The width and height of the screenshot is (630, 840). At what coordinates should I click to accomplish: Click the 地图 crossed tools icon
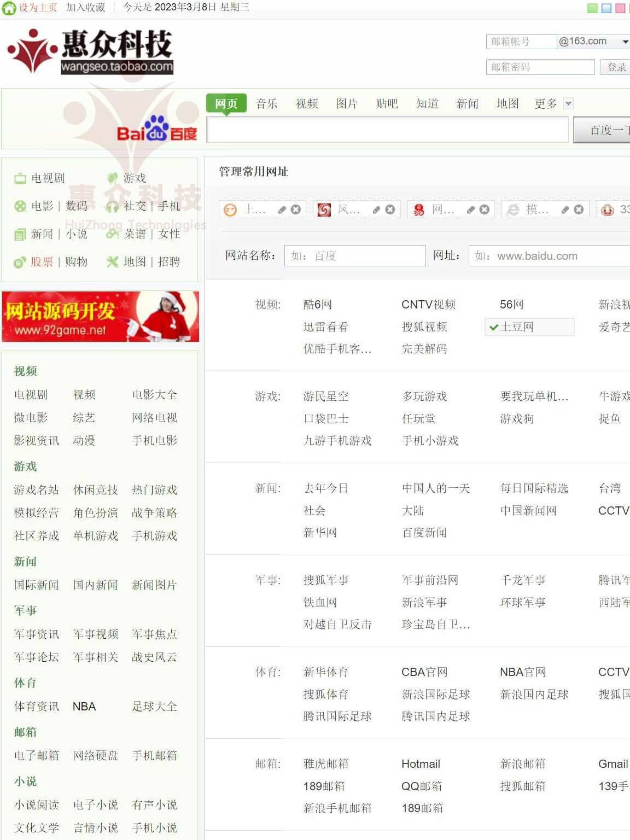(113, 262)
